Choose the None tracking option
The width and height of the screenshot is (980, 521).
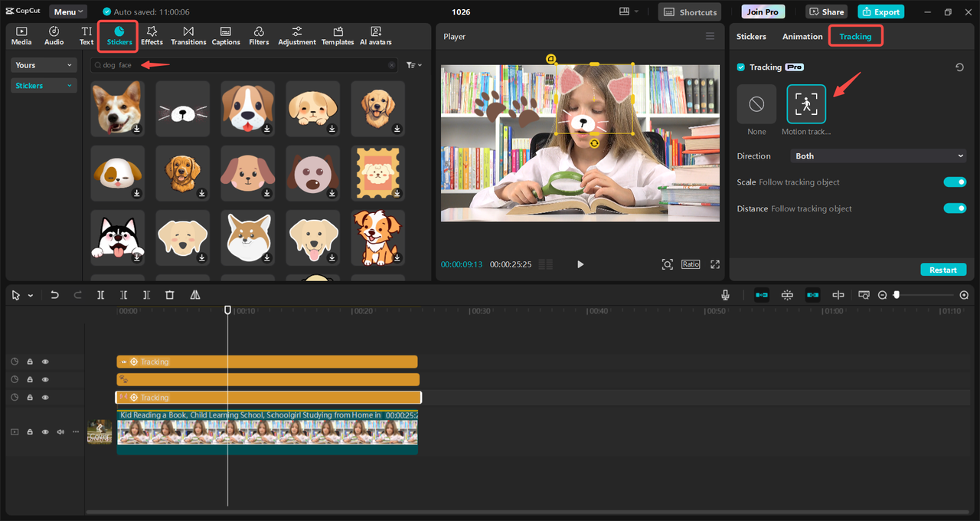point(756,105)
